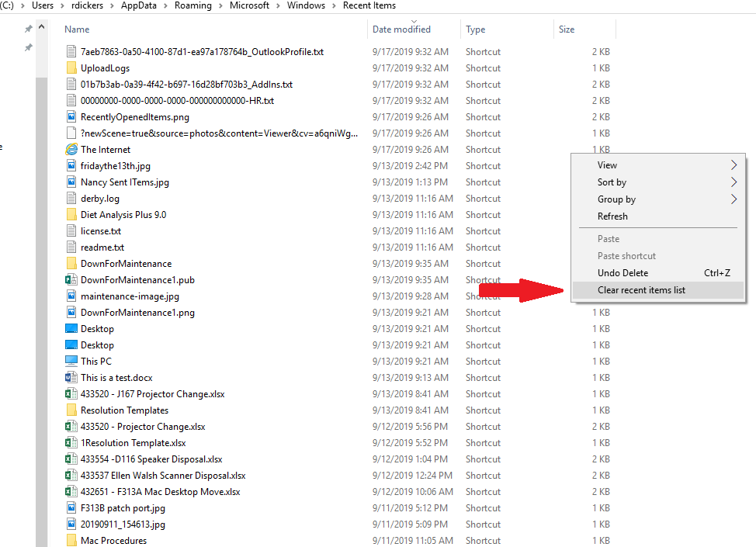Image resolution: width=756 pixels, height=547 pixels.
Task: Click the Internet Explorer icon for The Internet
Action: click(x=71, y=150)
